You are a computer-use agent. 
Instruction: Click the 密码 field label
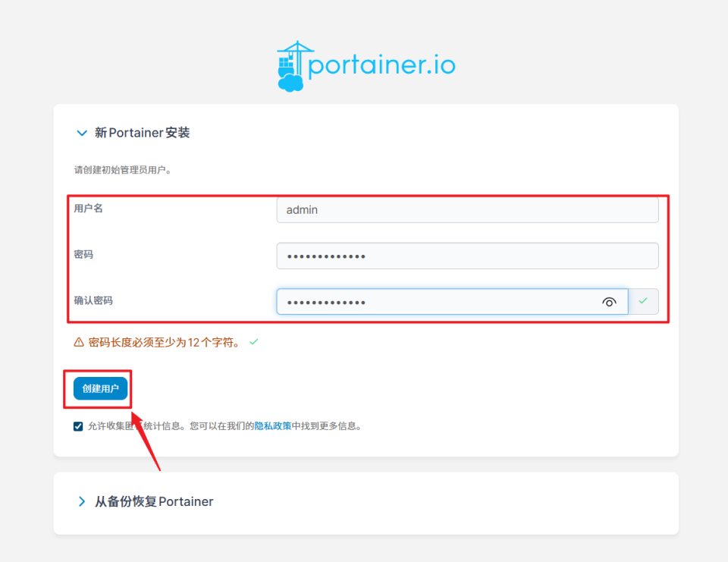[83, 255]
